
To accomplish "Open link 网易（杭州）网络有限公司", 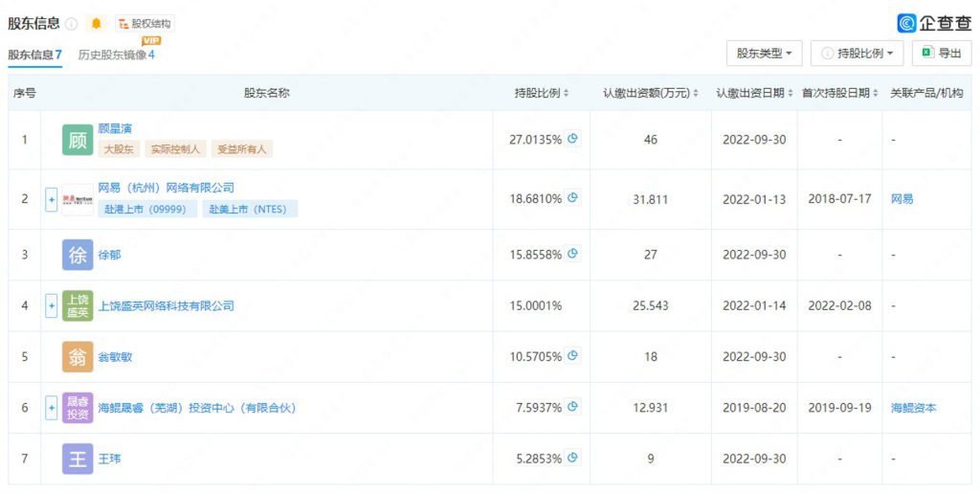I will (x=167, y=188).
